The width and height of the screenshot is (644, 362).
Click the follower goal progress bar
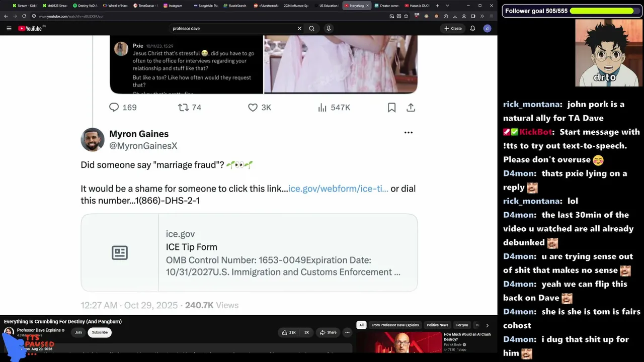point(605,11)
